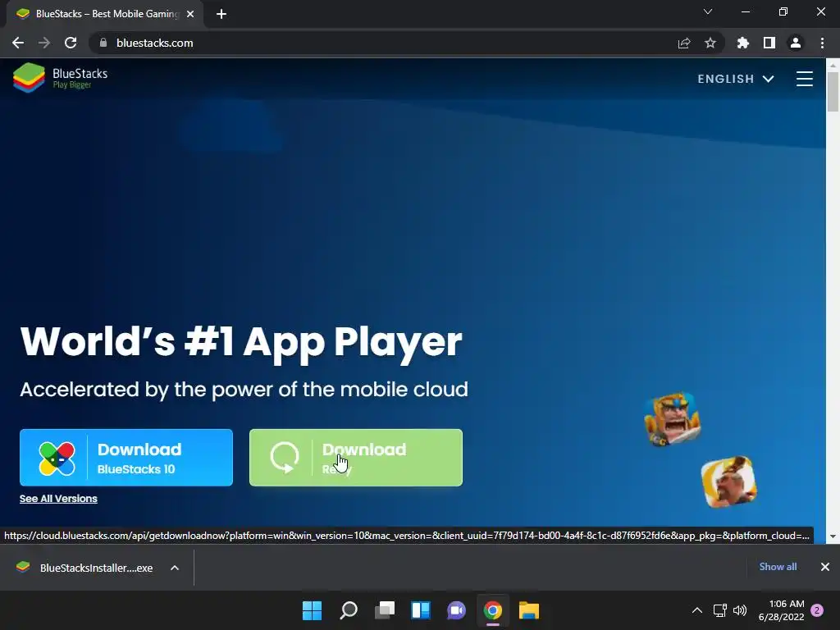The height and width of the screenshot is (630, 840).
Task: Open the Chrome extensions puzzle icon
Action: click(742, 43)
